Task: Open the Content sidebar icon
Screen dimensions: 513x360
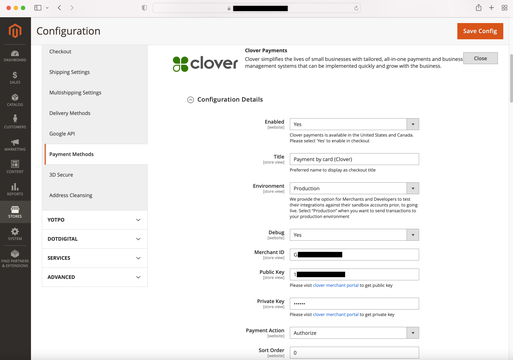Action: tap(15, 166)
